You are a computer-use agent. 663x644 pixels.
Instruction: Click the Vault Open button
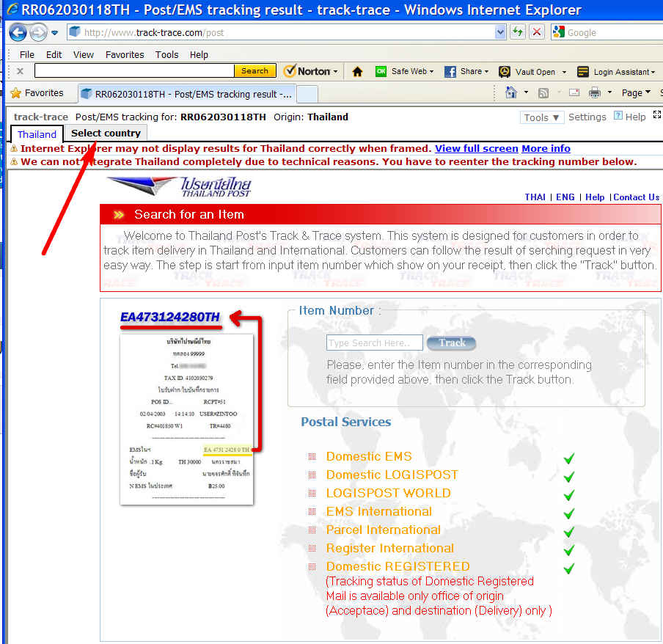pyautogui.click(x=527, y=72)
